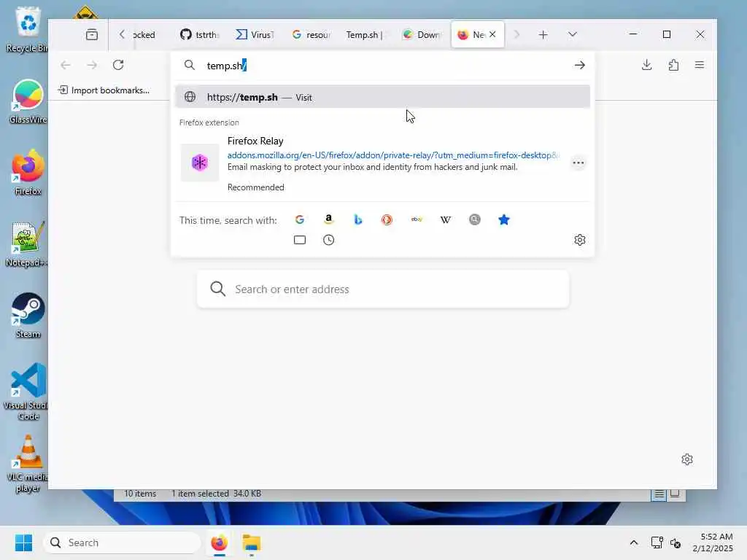Go back one page
The height and width of the screenshot is (560, 747).
click(x=66, y=65)
